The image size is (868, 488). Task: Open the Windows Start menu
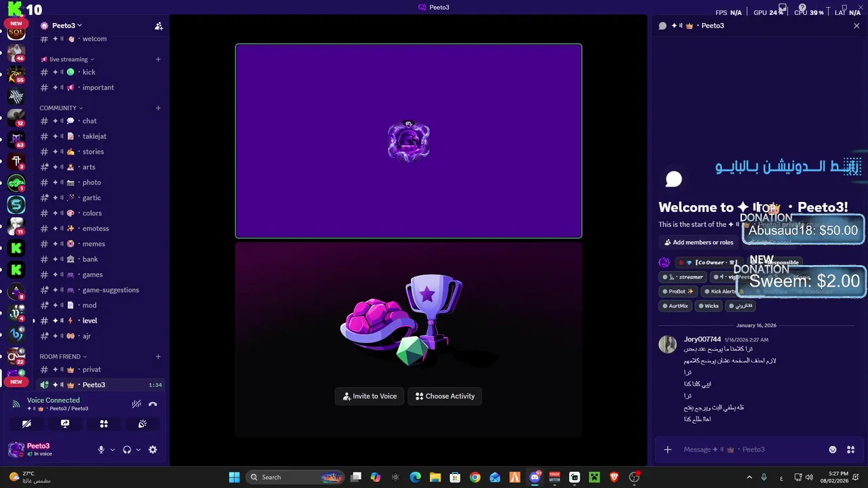coord(234,477)
